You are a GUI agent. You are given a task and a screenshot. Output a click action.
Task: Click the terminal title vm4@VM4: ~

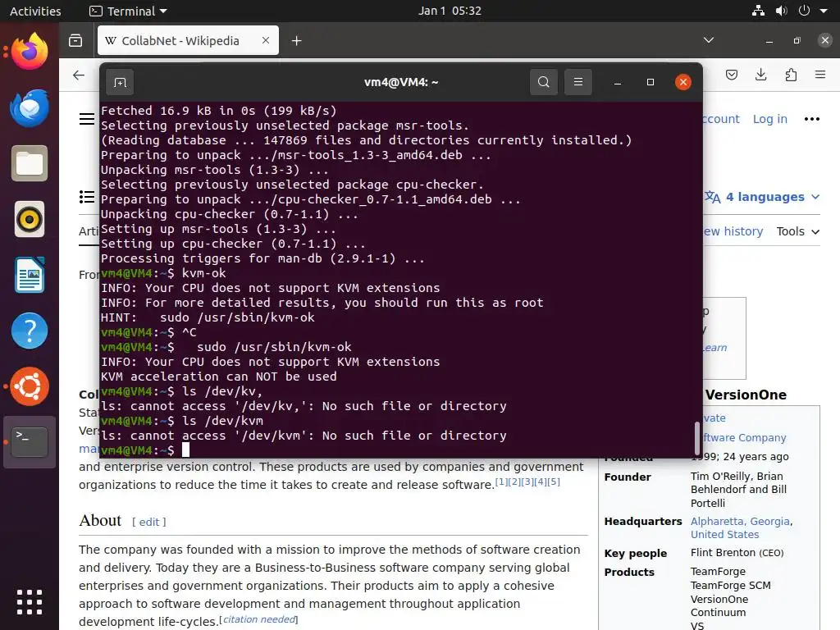click(400, 82)
